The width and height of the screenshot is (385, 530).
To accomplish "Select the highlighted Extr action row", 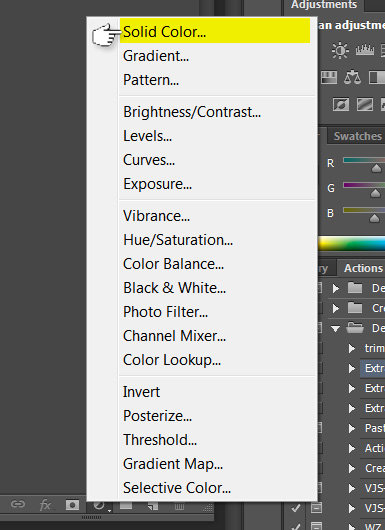I will [372, 368].
